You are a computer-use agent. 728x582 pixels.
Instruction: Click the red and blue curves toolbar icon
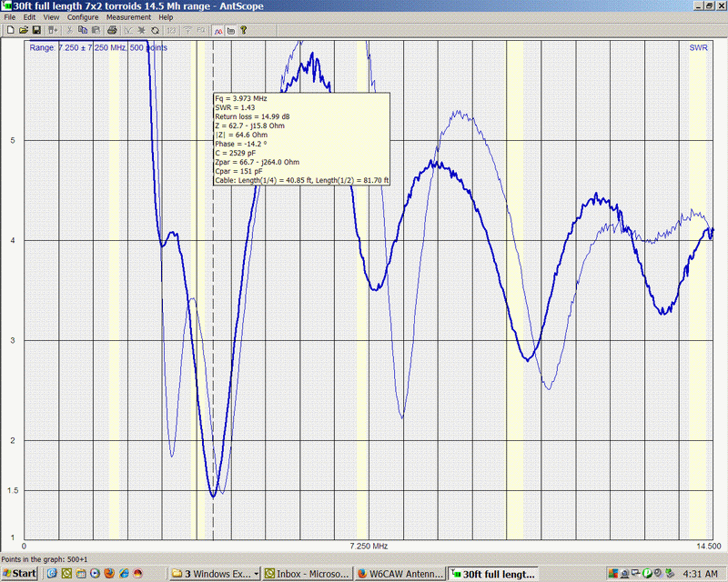pos(218,31)
